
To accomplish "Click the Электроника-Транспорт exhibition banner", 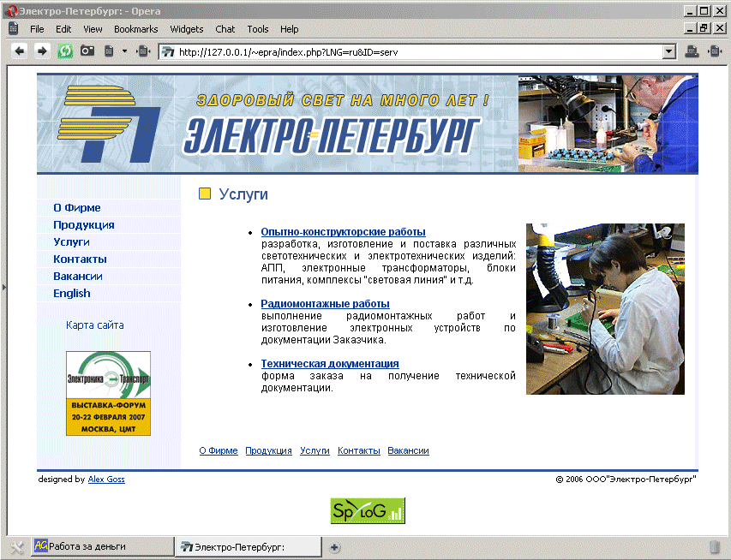I will pos(108,393).
